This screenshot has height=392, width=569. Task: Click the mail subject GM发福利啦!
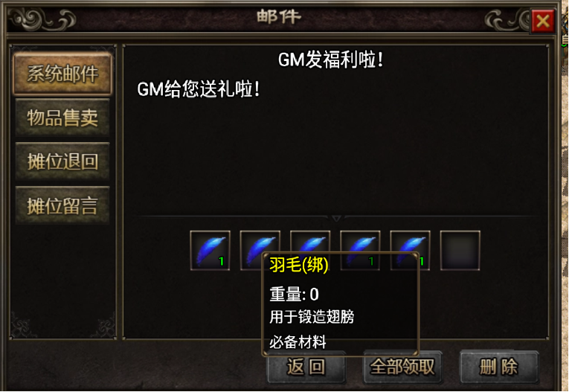click(x=330, y=60)
